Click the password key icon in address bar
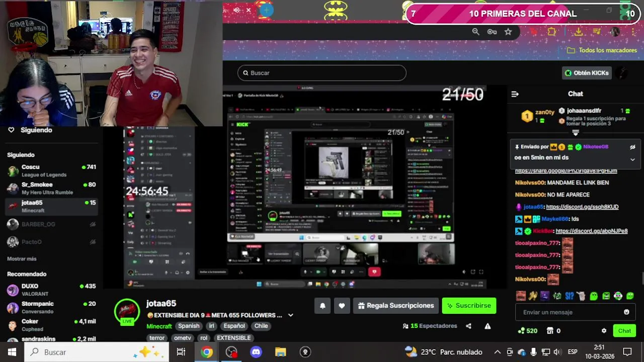Image resolution: width=644 pixels, height=362 pixels. click(x=492, y=32)
